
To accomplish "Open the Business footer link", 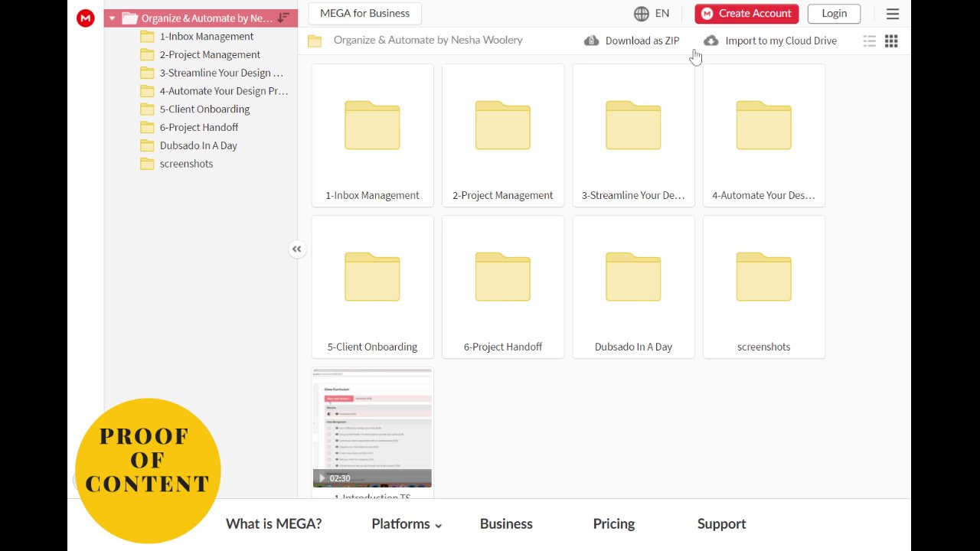I will click(x=506, y=524).
